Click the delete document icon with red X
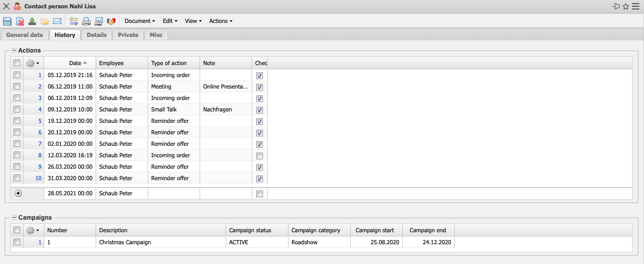 pos(20,21)
